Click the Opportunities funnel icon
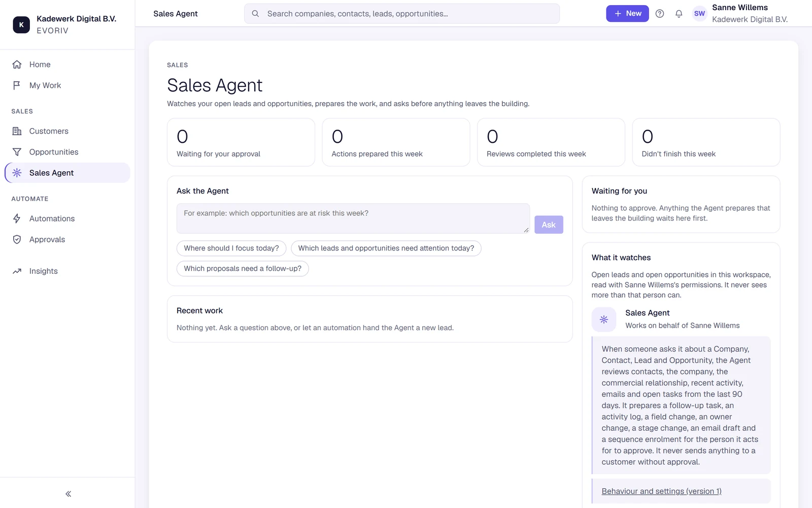 pyautogui.click(x=17, y=152)
